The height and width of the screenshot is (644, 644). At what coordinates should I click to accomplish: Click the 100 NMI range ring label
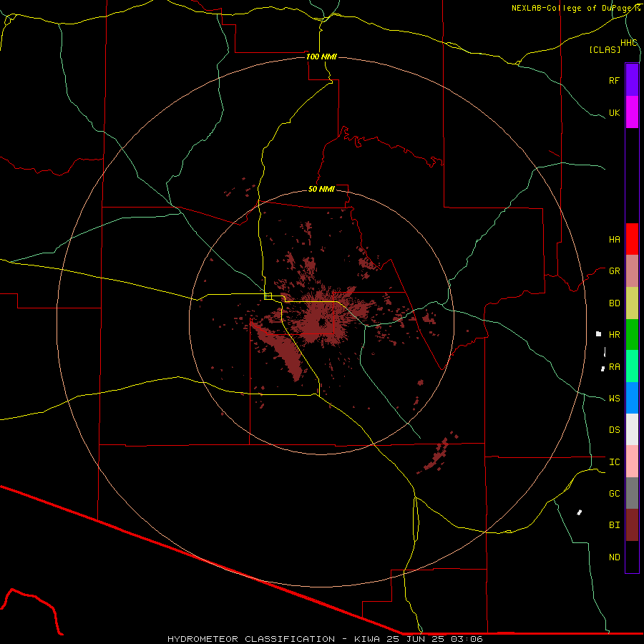click(321, 57)
